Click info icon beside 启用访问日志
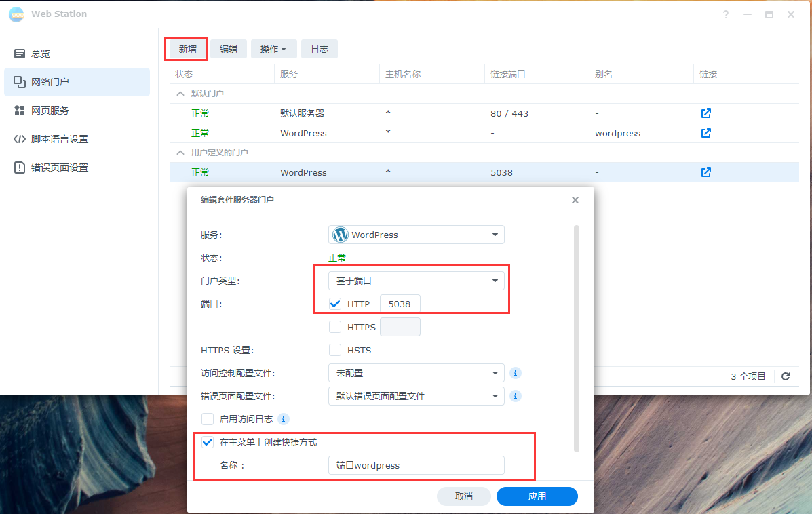Viewport: 812px width, 514px height. [x=284, y=419]
